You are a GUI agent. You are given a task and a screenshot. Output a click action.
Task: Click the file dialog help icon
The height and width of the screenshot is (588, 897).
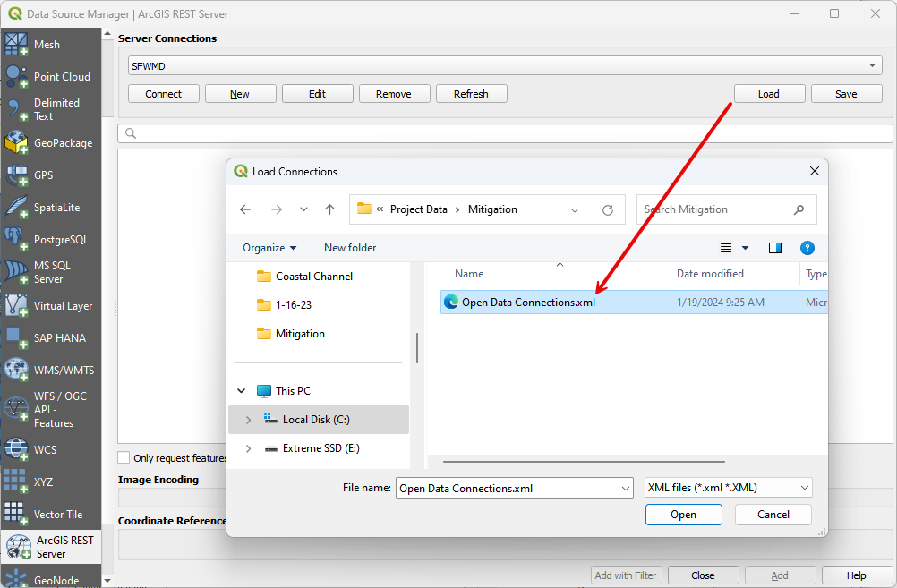click(x=807, y=248)
